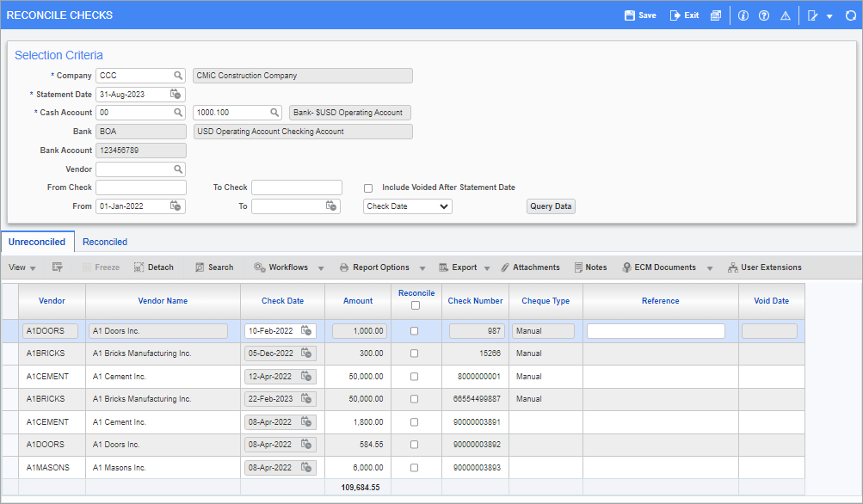Click the Company field search magnifier

point(178,76)
